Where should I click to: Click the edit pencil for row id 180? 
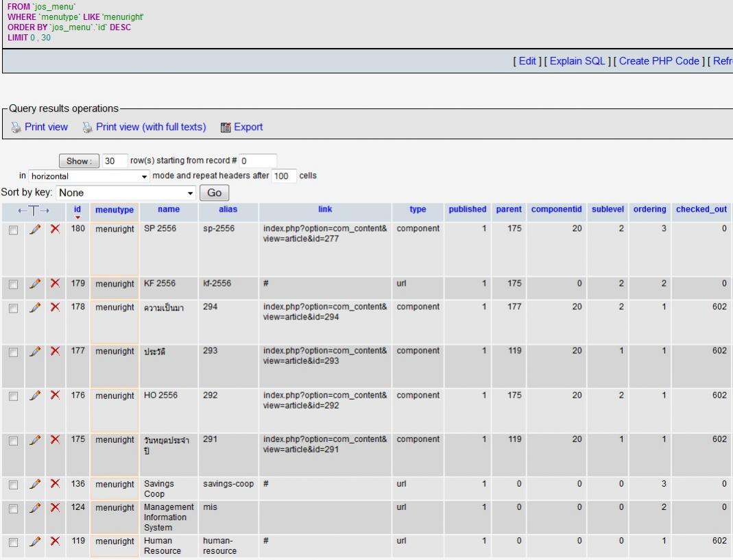pyautogui.click(x=35, y=229)
